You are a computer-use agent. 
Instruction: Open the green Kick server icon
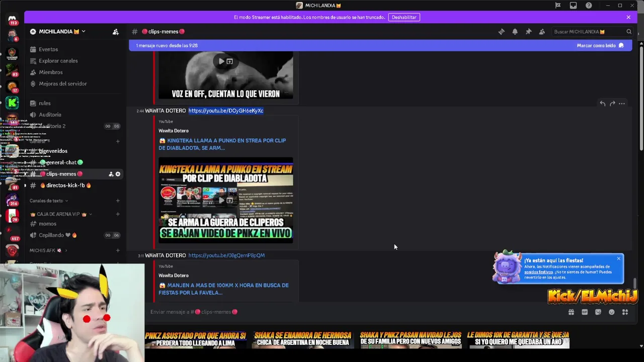(12, 103)
